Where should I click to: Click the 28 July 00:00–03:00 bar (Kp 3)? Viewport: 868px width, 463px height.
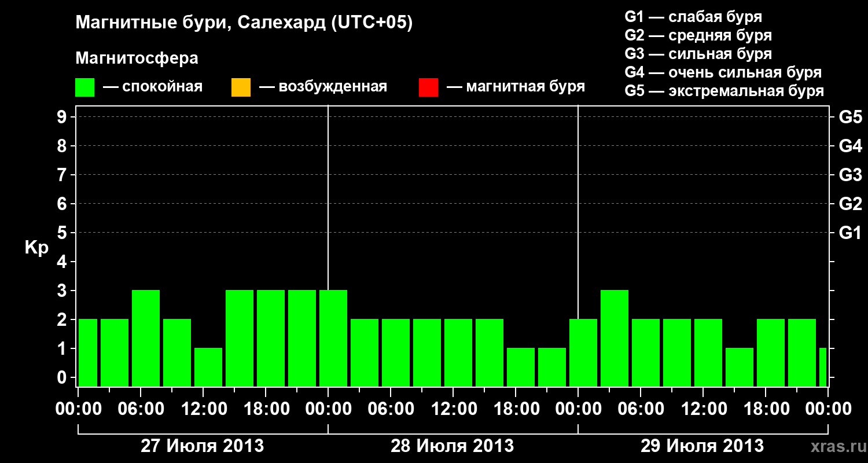tap(333, 338)
